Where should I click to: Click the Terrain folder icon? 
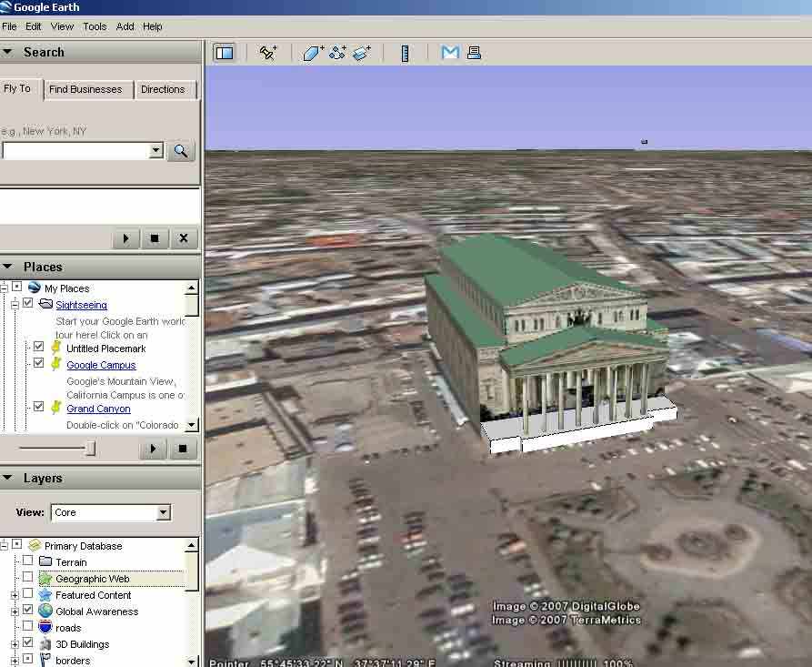coord(45,561)
